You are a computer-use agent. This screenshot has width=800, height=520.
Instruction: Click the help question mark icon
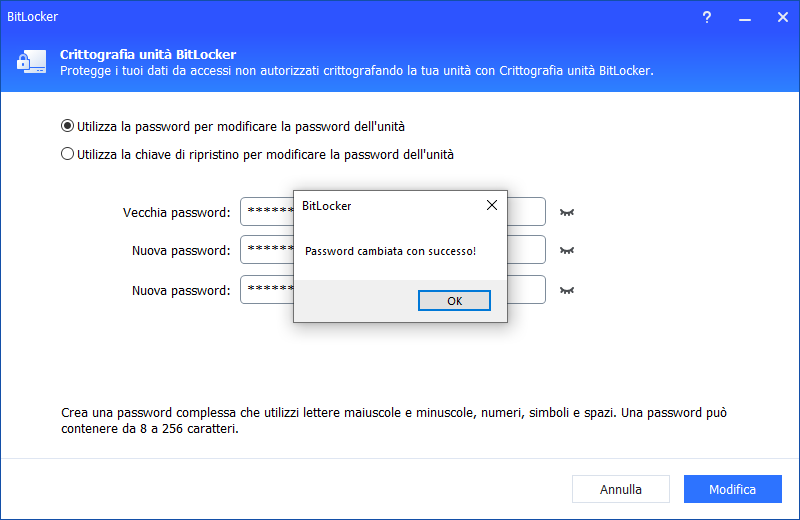707,17
